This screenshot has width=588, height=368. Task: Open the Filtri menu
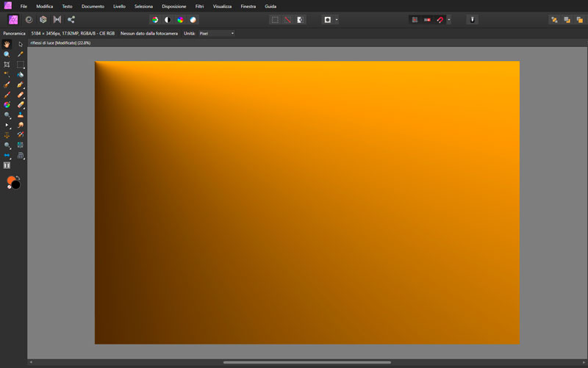(199, 7)
